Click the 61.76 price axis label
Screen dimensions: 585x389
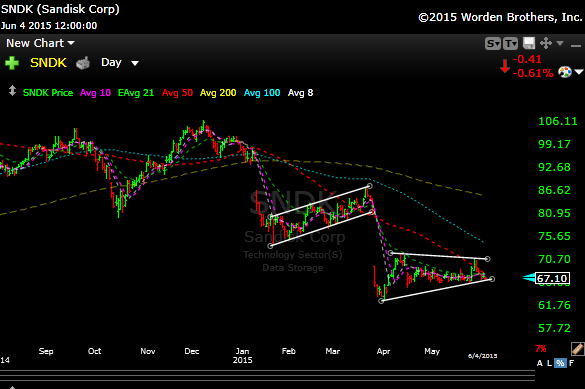(x=554, y=305)
